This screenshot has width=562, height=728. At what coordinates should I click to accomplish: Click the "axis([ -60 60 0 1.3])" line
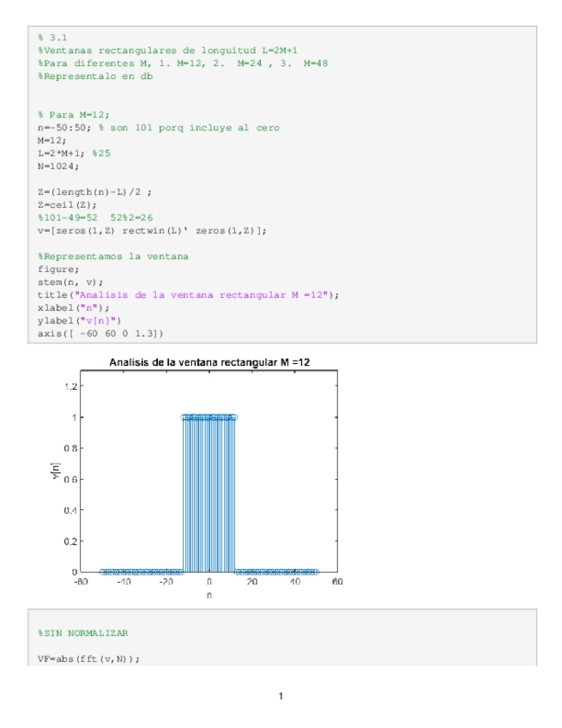100,333
